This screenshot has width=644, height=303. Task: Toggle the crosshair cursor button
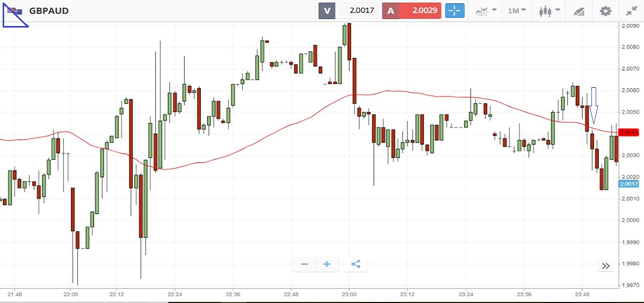tap(455, 11)
